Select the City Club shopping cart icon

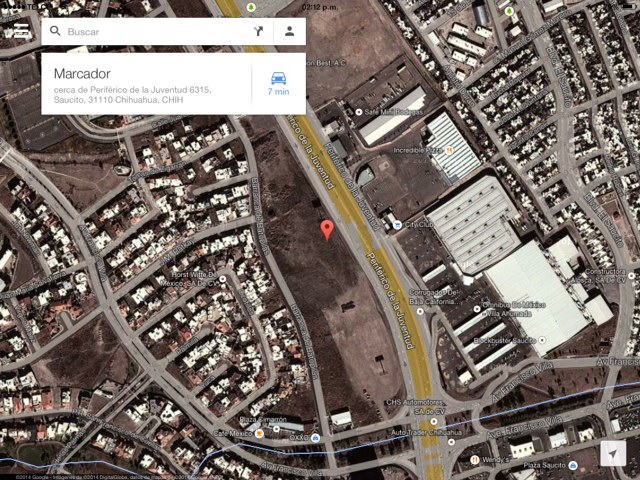(x=397, y=224)
